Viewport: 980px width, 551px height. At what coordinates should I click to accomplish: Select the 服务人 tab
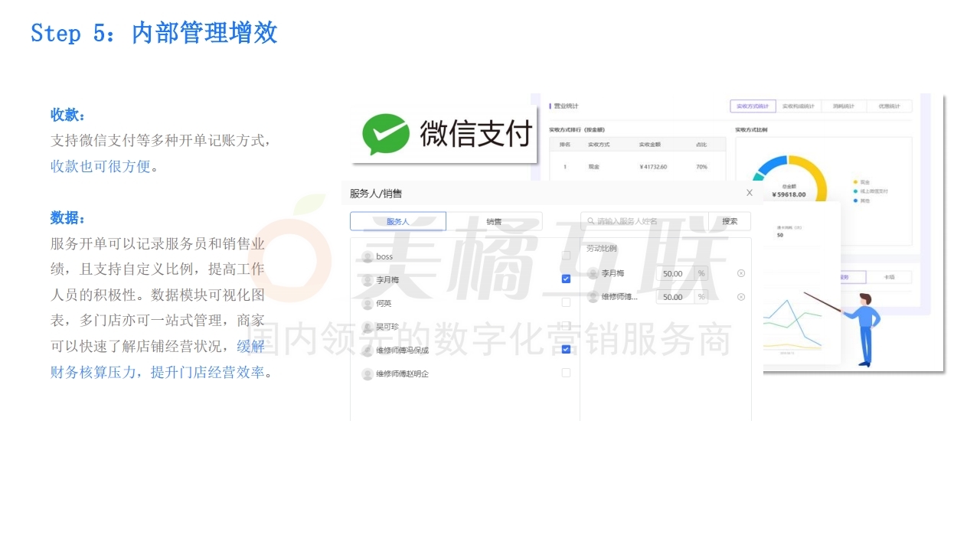(x=397, y=221)
